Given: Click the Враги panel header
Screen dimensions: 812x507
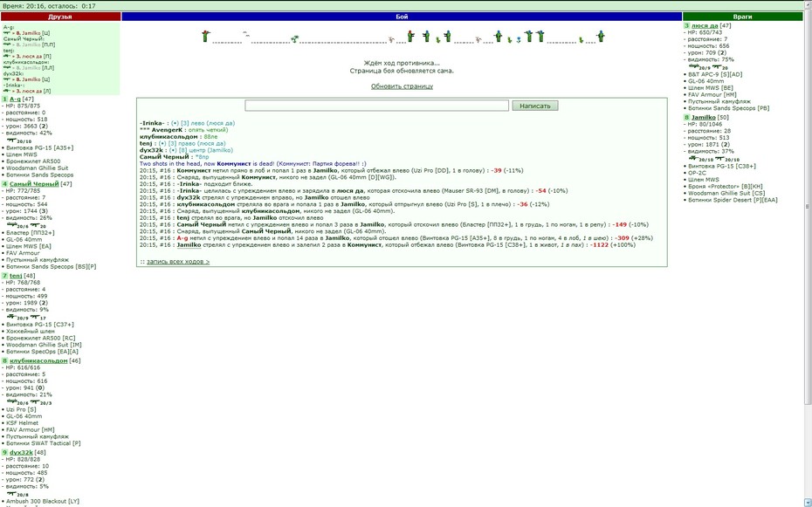Looking at the screenshot, I should pyautogui.click(x=742, y=17).
